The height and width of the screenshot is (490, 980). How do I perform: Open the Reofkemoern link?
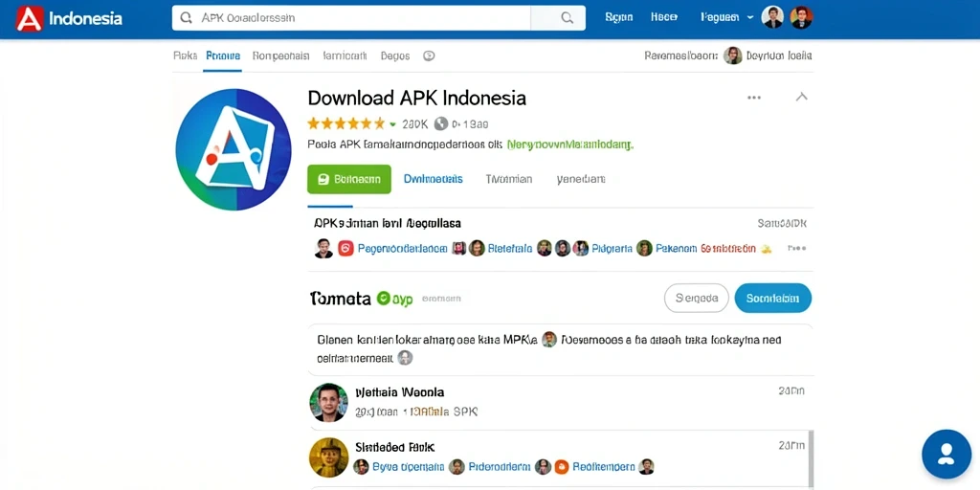pos(604,466)
